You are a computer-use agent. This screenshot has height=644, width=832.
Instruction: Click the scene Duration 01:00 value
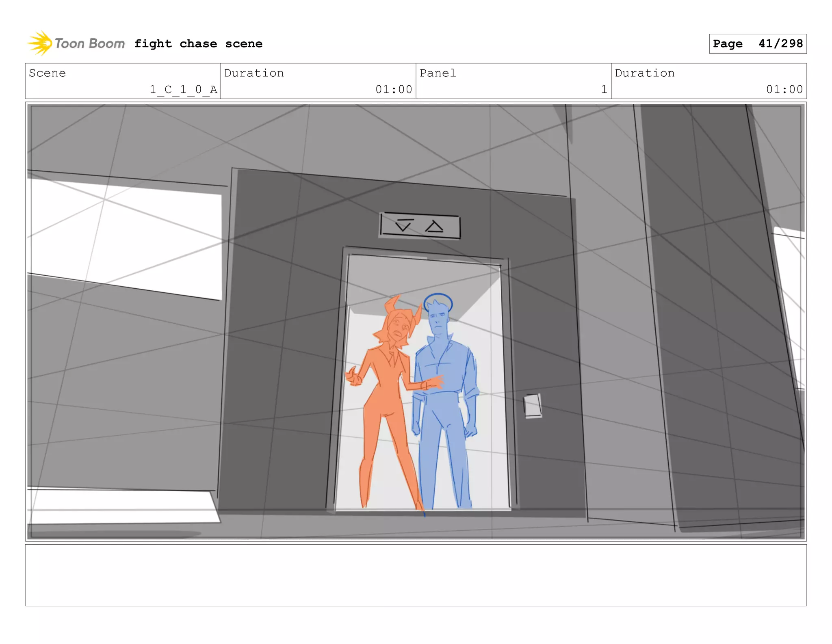coord(393,89)
